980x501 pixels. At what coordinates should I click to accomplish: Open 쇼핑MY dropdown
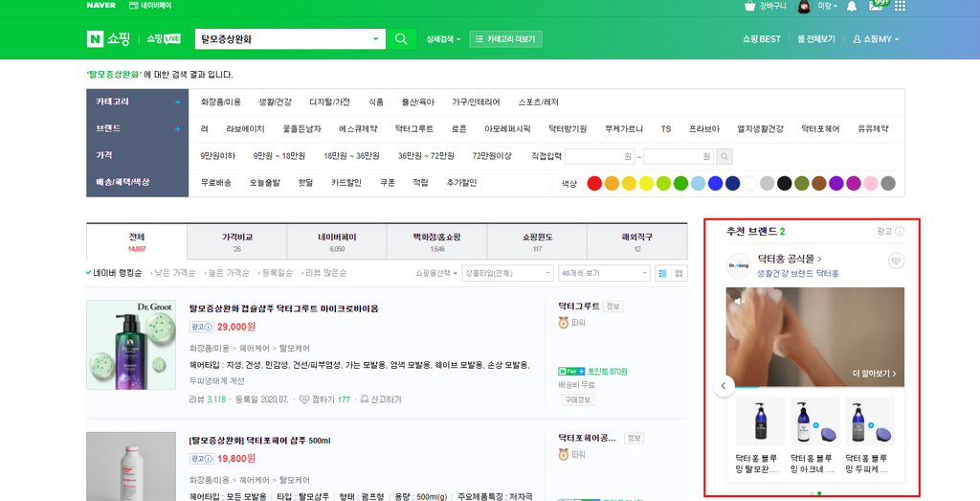[877, 38]
